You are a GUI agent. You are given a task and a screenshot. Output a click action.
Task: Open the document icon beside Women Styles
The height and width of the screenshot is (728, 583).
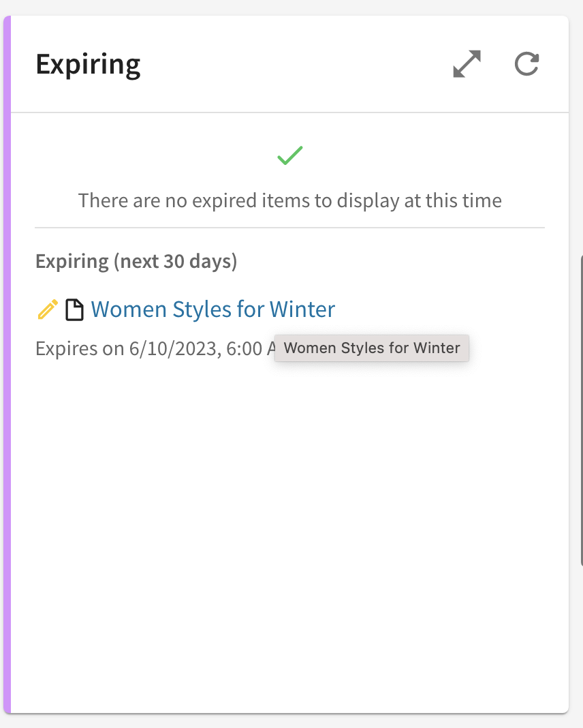click(x=74, y=309)
